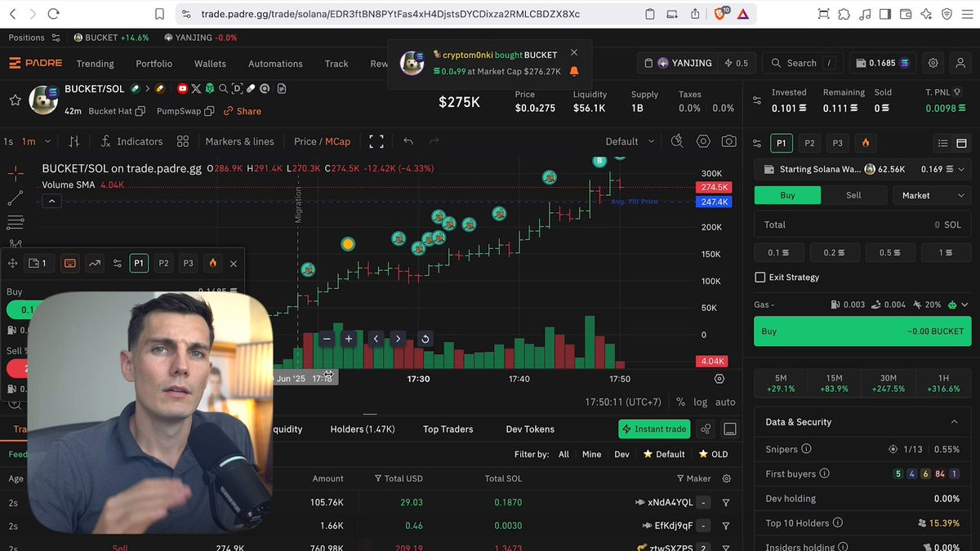Screen dimensions: 980x551
Task: Undo last chart action
Action: pyautogui.click(x=408, y=141)
